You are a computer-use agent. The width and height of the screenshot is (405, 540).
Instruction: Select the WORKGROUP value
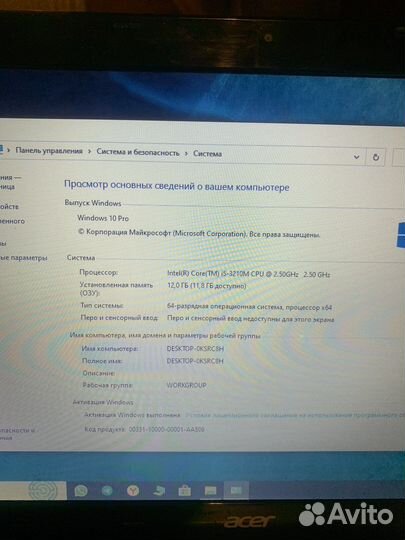coord(186,385)
